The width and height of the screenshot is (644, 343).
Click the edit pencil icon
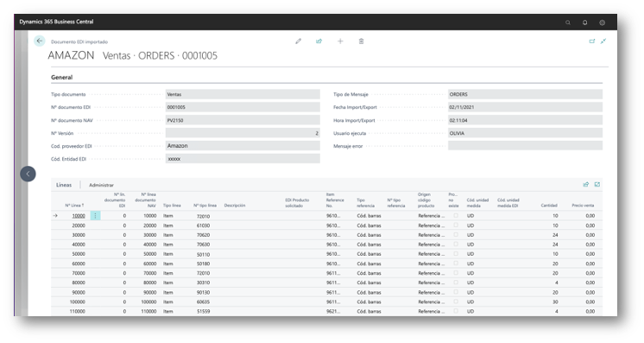pos(298,41)
